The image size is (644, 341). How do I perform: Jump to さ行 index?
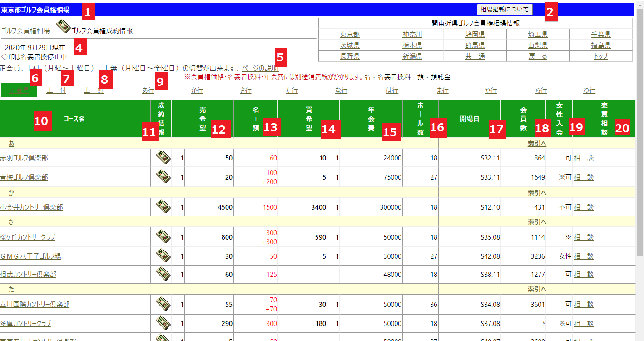click(x=246, y=90)
